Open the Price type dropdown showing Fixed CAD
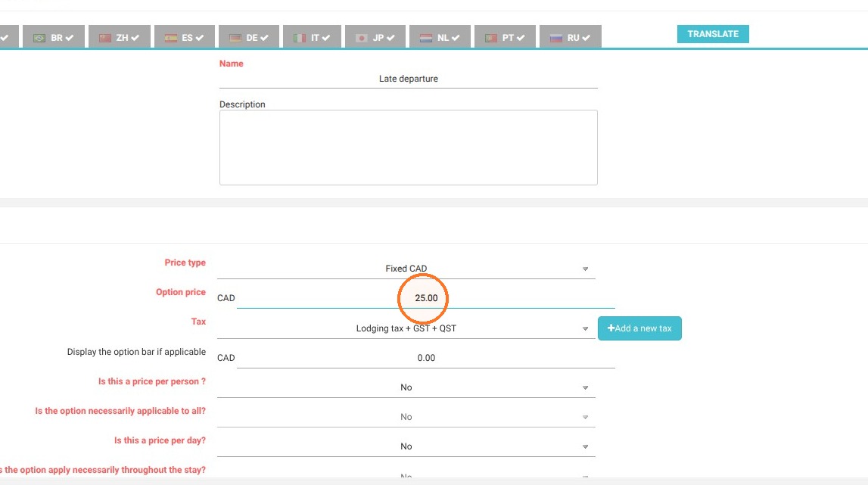Image resolution: width=868 pixels, height=485 pixels. pyautogui.click(x=406, y=269)
